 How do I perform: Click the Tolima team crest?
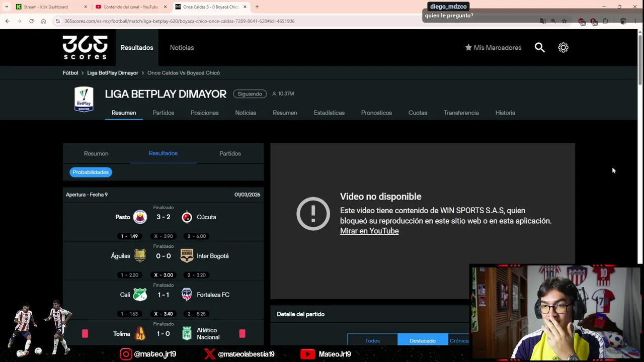140,333
